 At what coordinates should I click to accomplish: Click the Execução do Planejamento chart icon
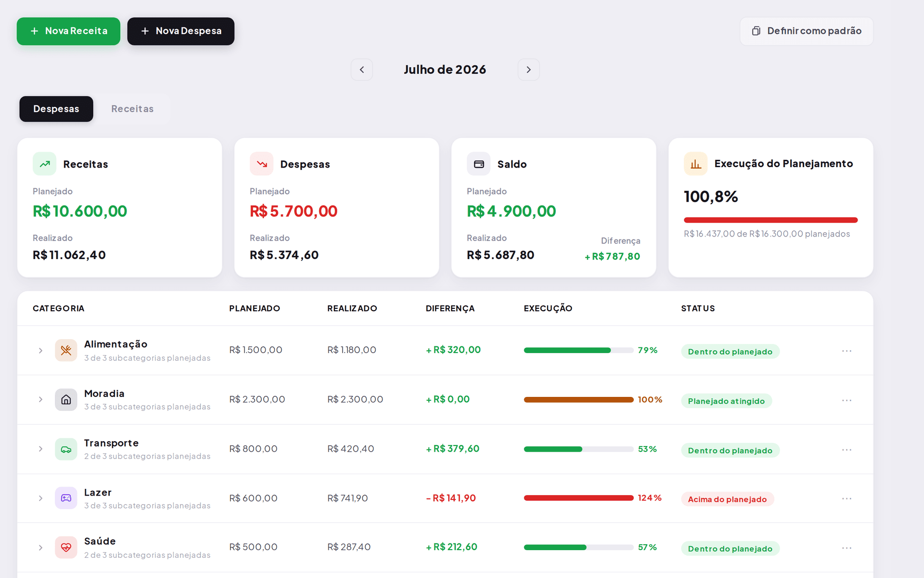[x=696, y=164]
